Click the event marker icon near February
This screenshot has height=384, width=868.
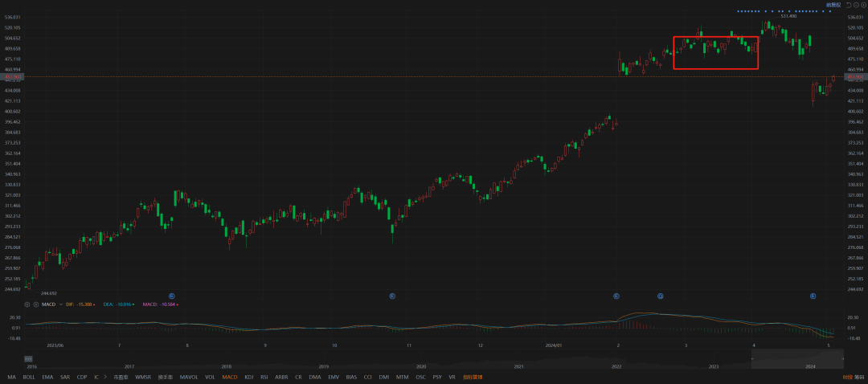(616, 296)
